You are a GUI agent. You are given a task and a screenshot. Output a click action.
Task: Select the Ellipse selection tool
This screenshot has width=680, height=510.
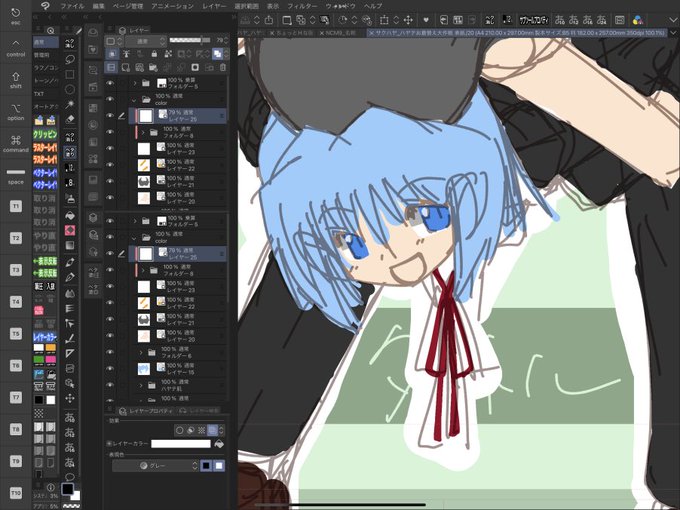click(69, 89)
